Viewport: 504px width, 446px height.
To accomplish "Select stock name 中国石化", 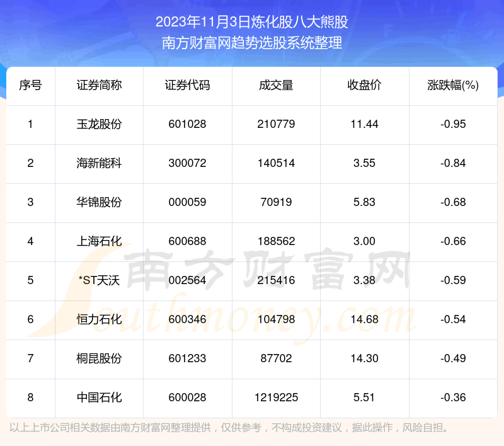I will point(99,397).
